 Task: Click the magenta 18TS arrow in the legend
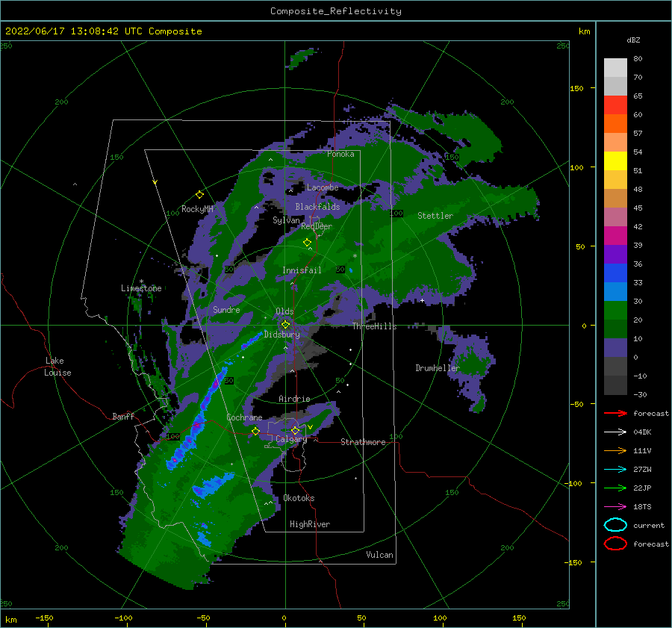tap(615, 507)
